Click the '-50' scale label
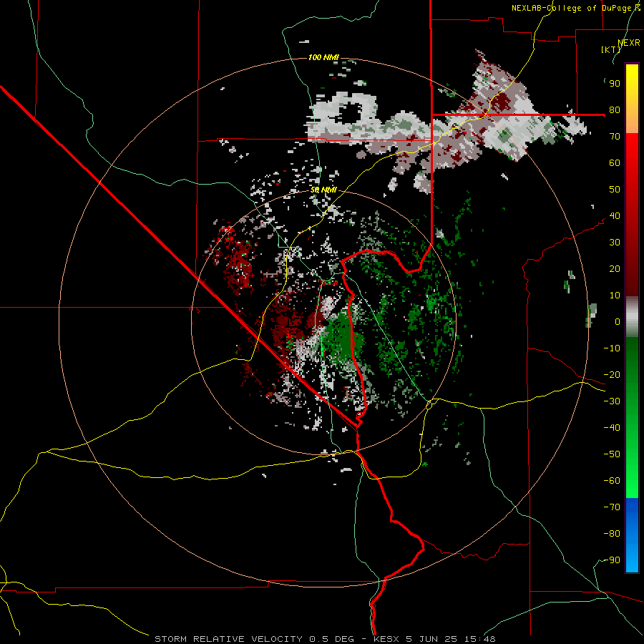Viewport: 644px width, 644px height. tap(612, 454)
